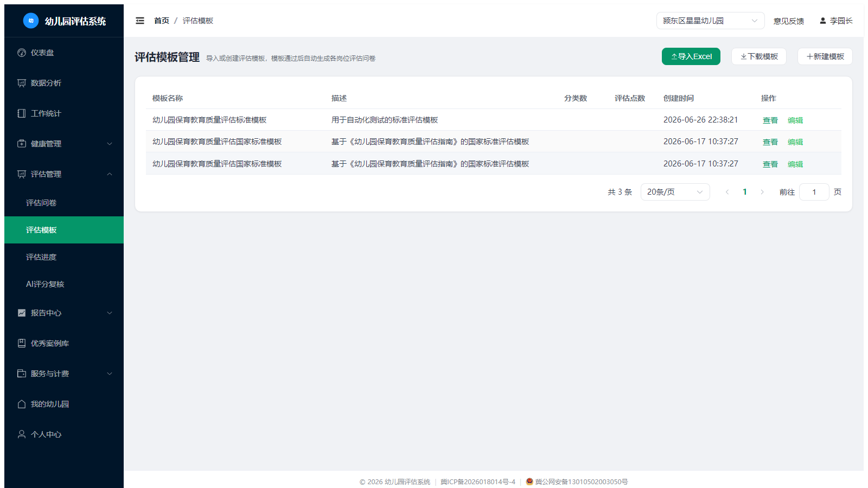Click the 报告中心 chart icon
Image resolution: width=868 pixels, height=488 pixels.
pyautogui.click(x=22, y=313)
